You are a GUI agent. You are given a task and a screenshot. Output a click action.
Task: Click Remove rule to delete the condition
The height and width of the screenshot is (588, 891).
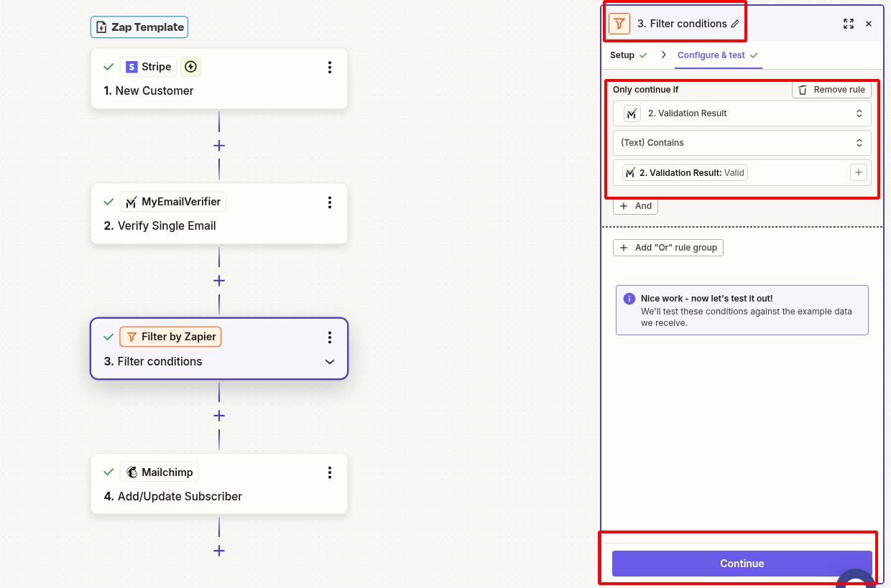coord(831,89)
